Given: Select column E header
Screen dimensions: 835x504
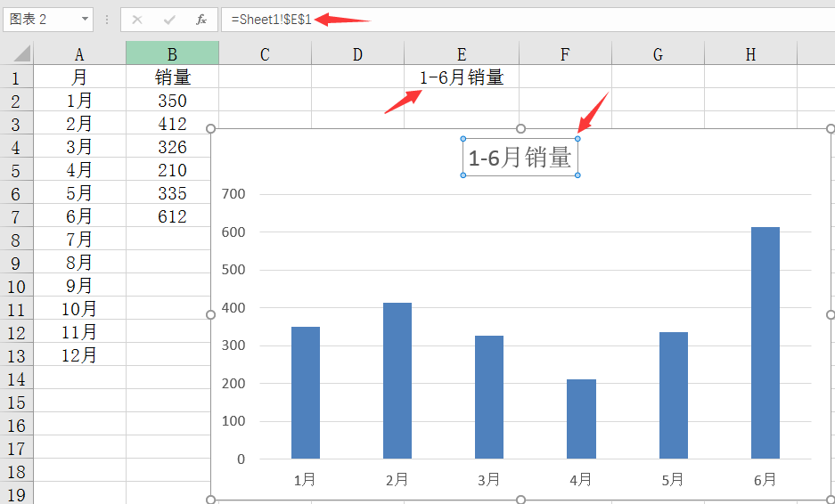Looking at the screenshot, I should point(462,53).
